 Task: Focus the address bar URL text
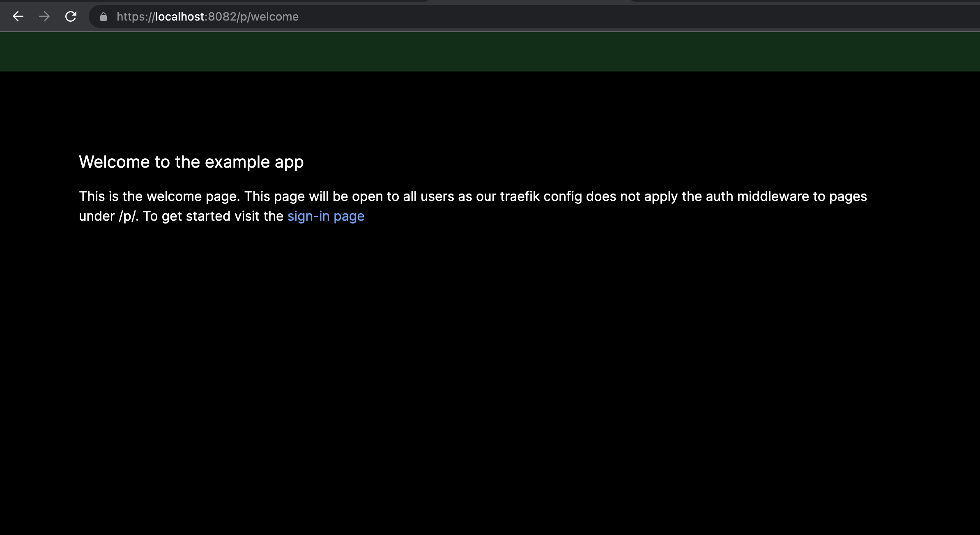[x=207, y=17]
